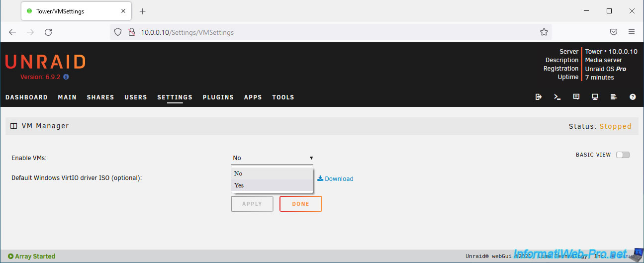The image size is (644, 263).
Task: Open the terminal icon in the navigation bar
Action: pos(557,97)
